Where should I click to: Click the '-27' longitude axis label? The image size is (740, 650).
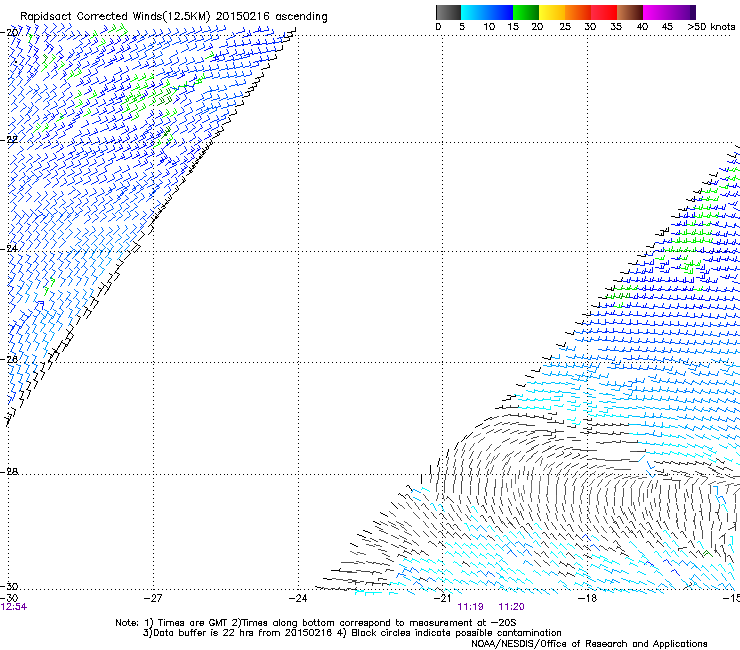(153, 598)
